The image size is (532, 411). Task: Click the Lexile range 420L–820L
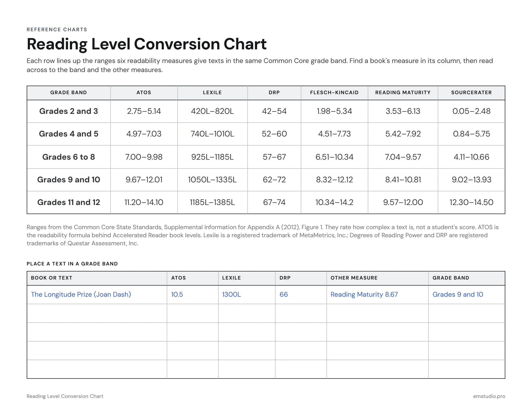pos(212,111)
